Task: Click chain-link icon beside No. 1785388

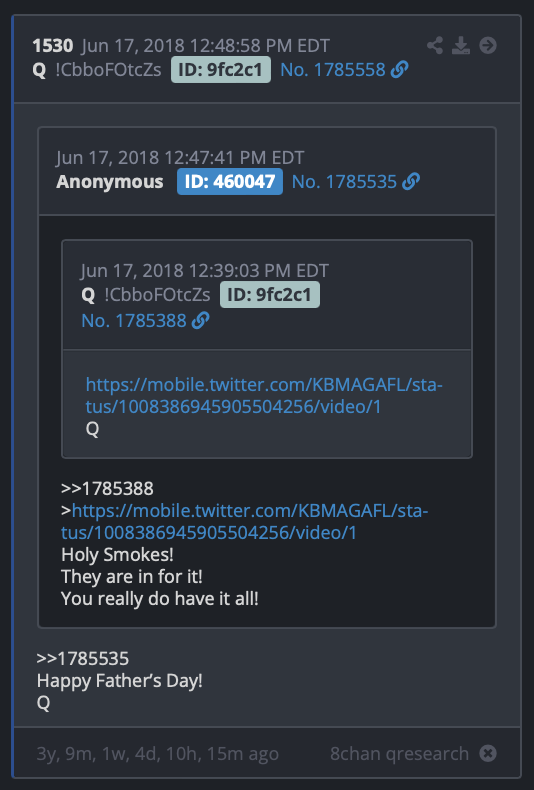Action: coord(201,320)
